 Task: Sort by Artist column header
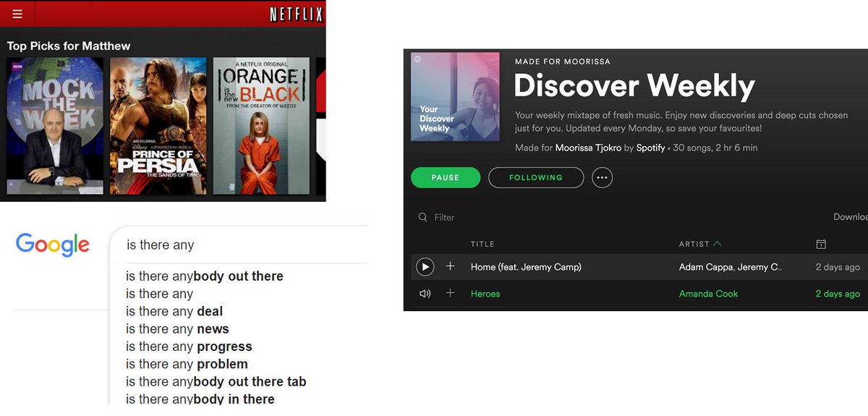tap(700, 244)
